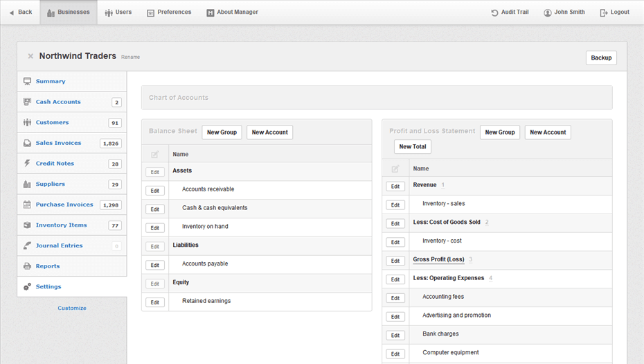Click the Customers people icon

27,123
